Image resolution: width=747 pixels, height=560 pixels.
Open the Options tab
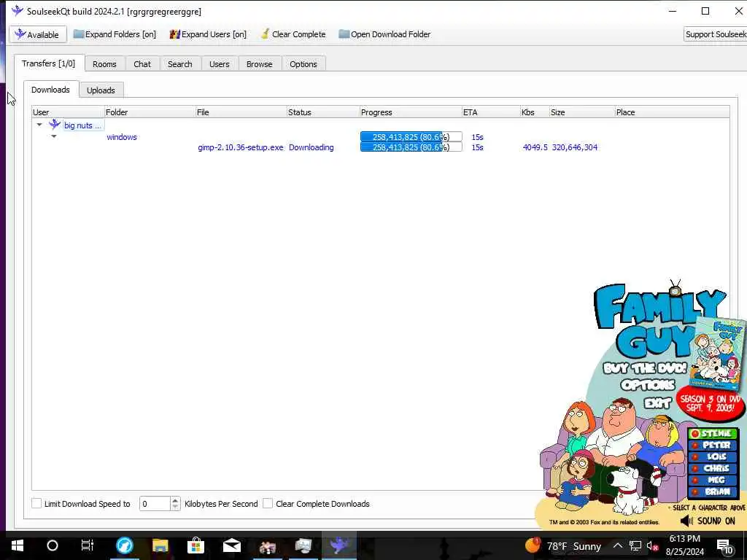pyautogui.click(x=303, y=64)
